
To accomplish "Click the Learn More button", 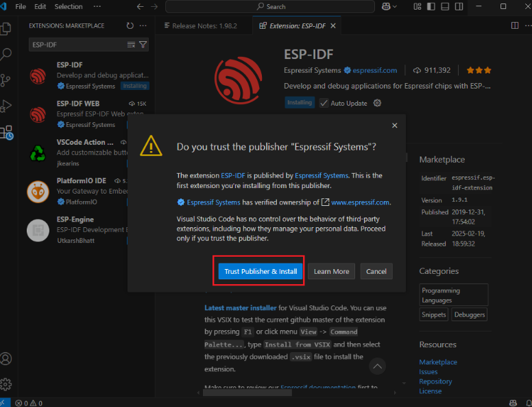I will coord(332,271).
